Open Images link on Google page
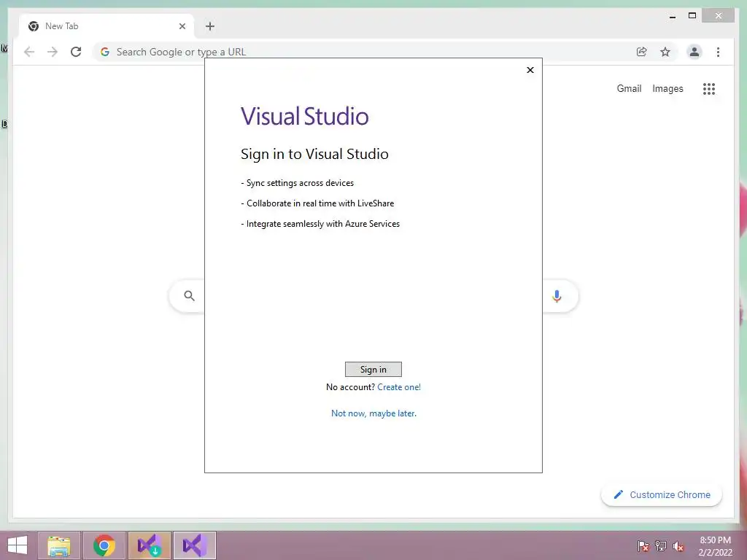Screen dimensions: 747x560 [667, 88]
